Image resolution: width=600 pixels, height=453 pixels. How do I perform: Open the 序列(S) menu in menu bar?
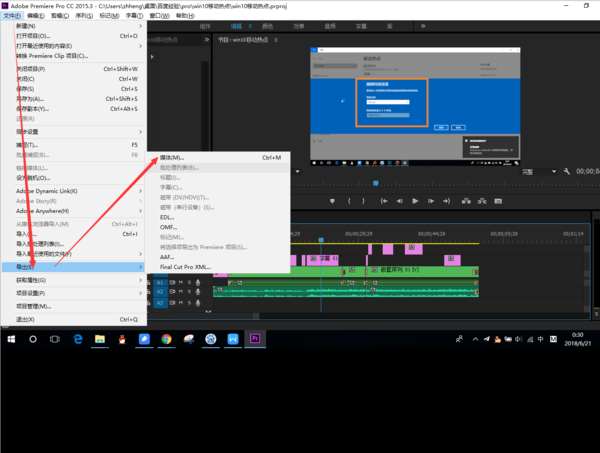(x=84, y=16)
